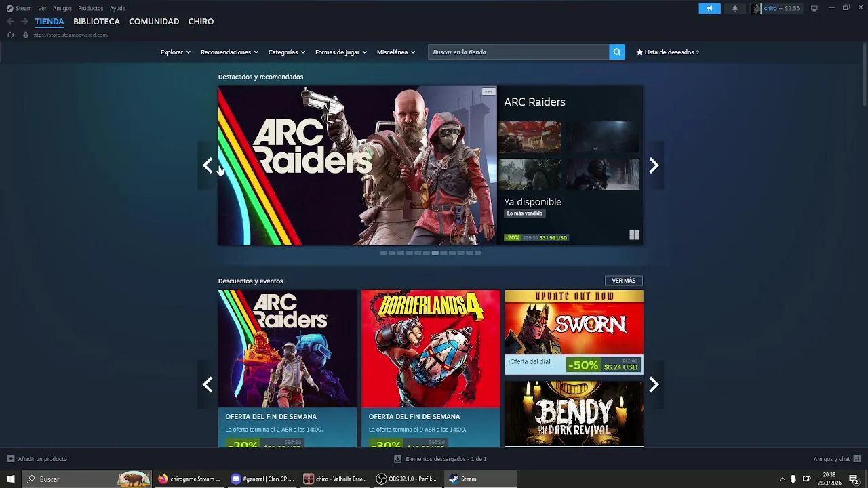Expand the Formas de jugar dropdown

[340, 52]
